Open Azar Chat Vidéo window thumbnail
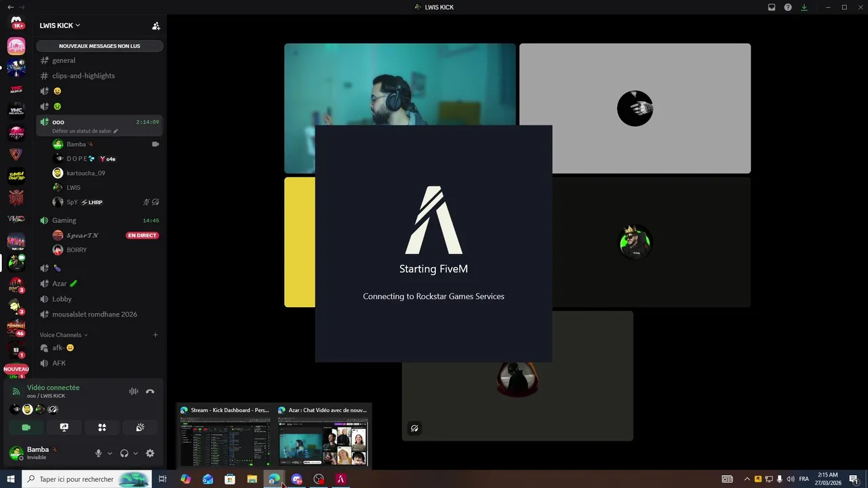Screen dimensions: 868x488 pos(323,436)
